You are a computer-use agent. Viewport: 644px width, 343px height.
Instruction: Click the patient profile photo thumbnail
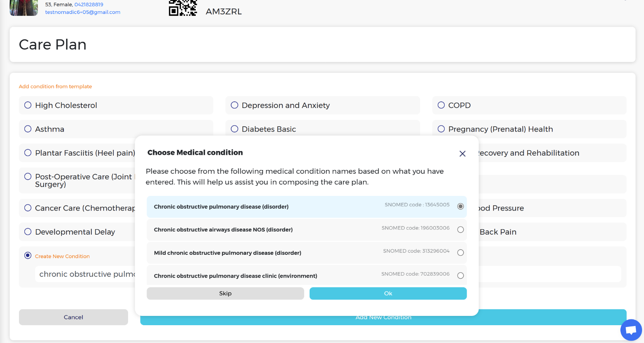pyautogui.click(x=24, y=8)
